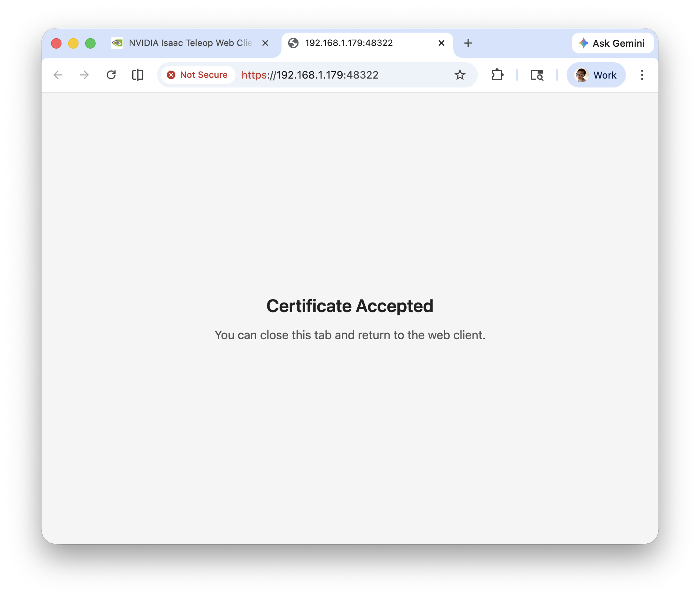Click the globe icon on the active tab
The width and height of the screenshot is (700, 599).
294,43
